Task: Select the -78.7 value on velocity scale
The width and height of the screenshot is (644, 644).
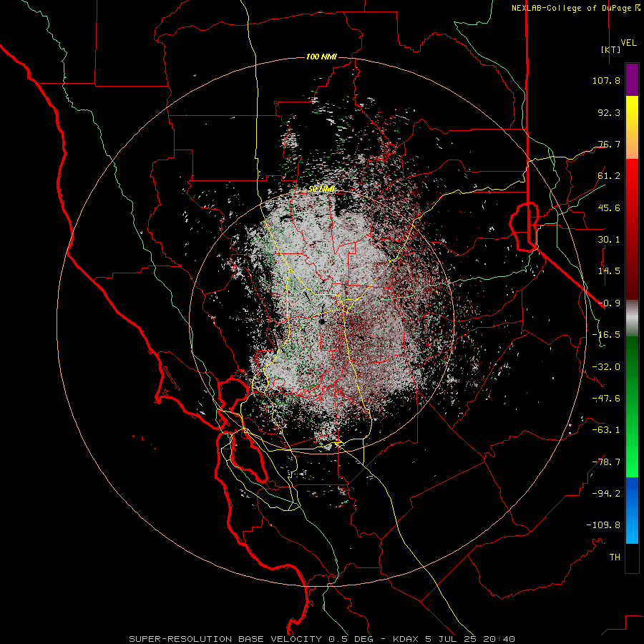Action: [x=606, y=462]
